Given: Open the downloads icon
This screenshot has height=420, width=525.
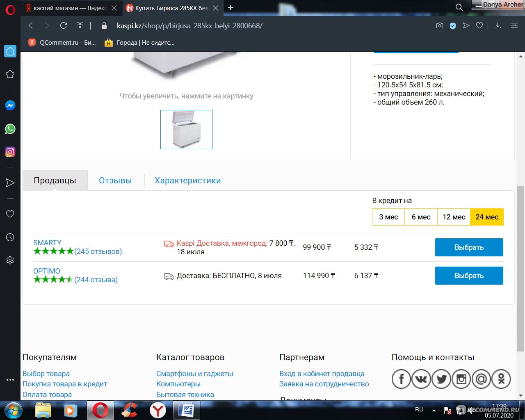Looking at the screenshot, I should pyautogui.click(x=498, y=25).
